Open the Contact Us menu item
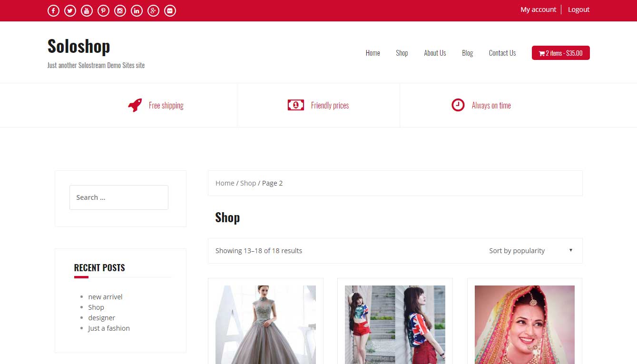This screenshot has width=637, height=364. (502, 53)
